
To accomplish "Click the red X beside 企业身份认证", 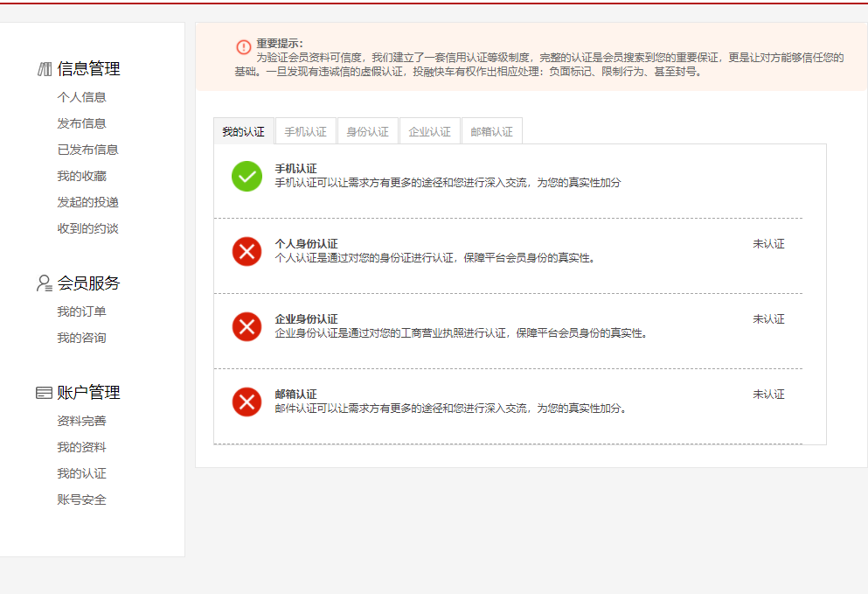I will [x=247, y=327].
